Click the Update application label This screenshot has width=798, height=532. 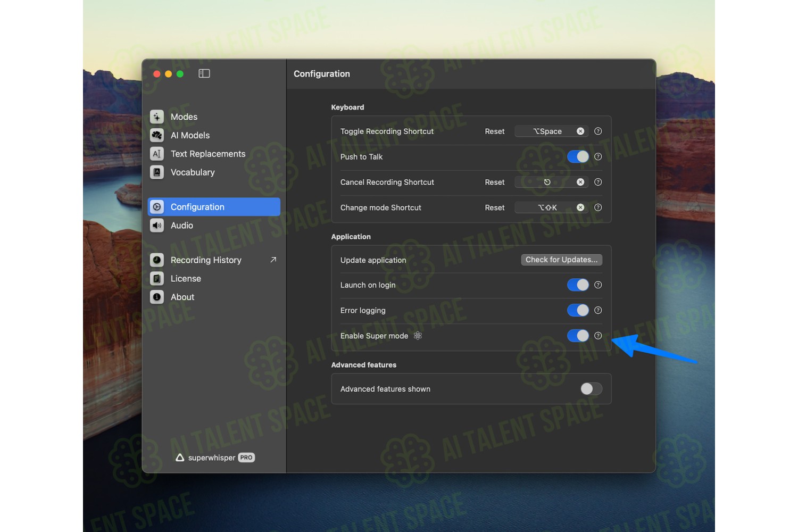[373, 260]
